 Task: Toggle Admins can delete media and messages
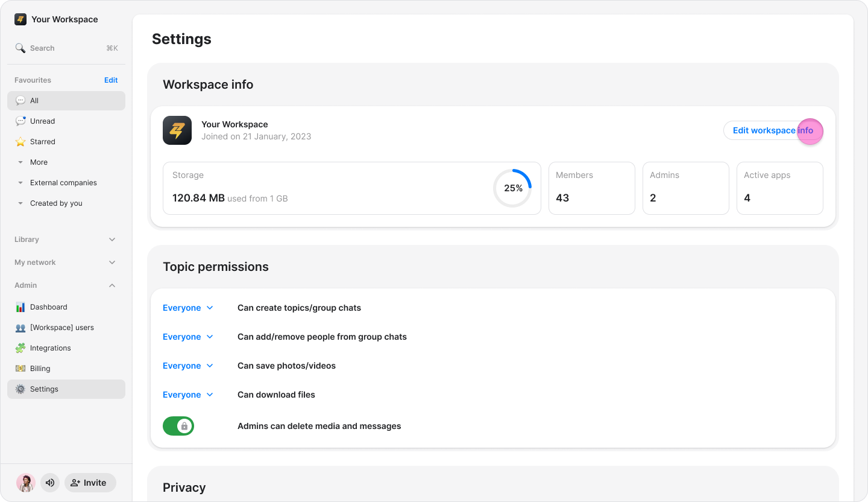point(178,426)
